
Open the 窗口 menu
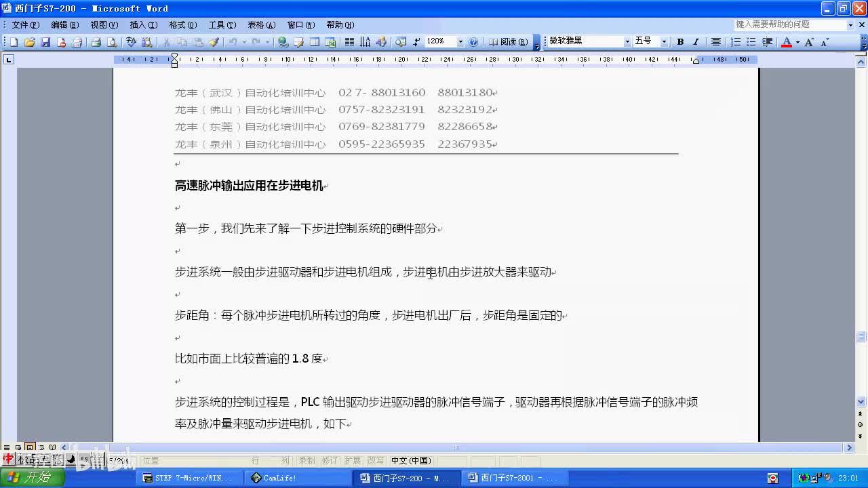tap(300, 25)
